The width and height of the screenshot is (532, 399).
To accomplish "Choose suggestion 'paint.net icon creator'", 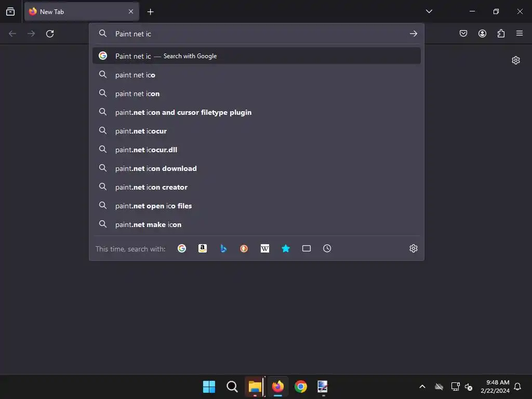I will point(257,187).
